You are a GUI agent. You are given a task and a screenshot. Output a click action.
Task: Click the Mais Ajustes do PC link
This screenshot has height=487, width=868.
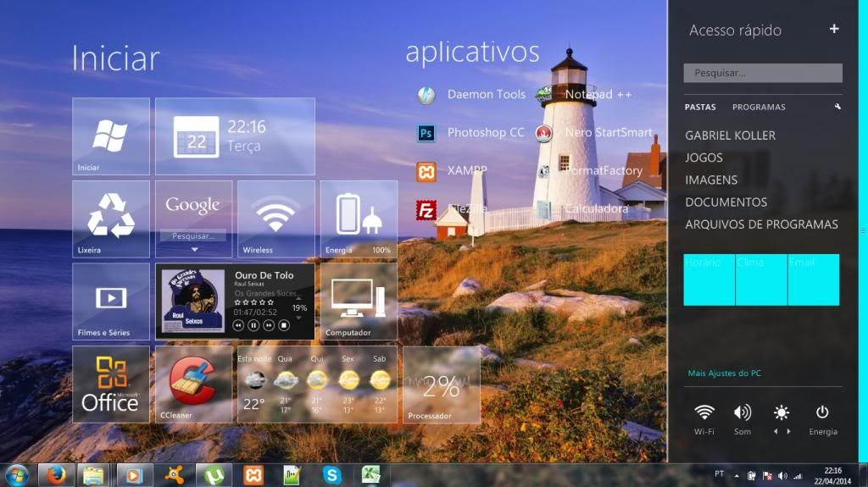coord(725,374)
